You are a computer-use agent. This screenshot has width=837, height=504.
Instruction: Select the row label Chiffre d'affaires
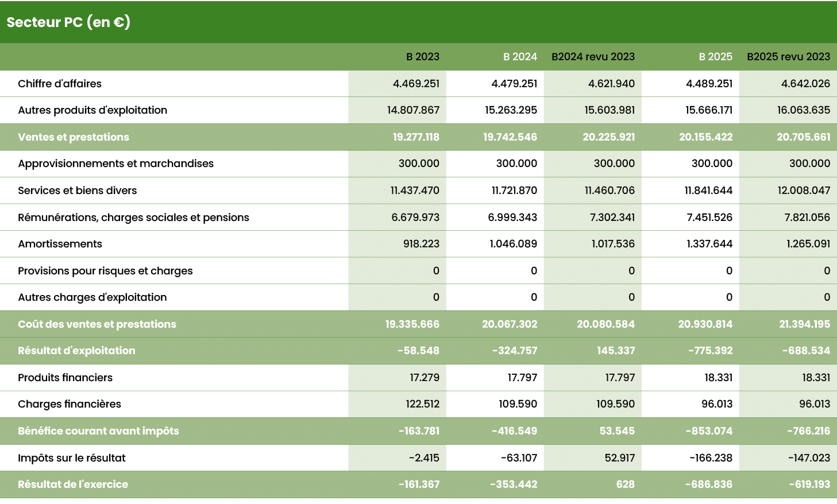(x=60, y=83)
